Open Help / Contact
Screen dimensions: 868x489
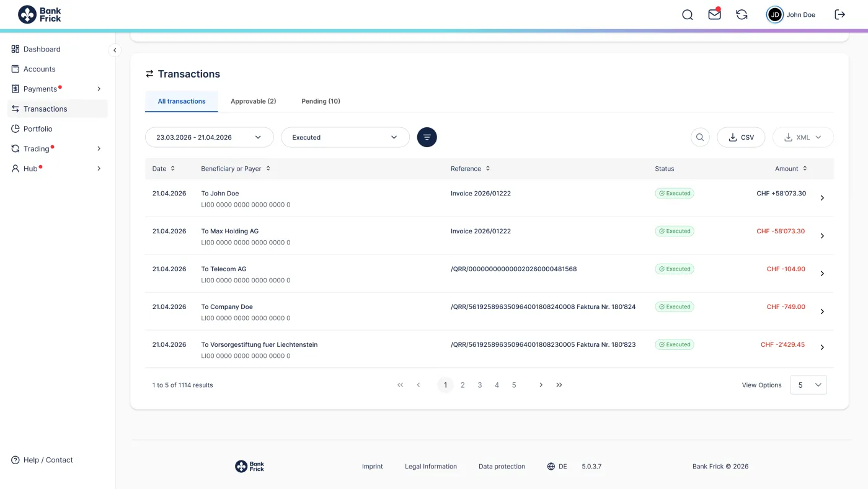tap(42, 460)
